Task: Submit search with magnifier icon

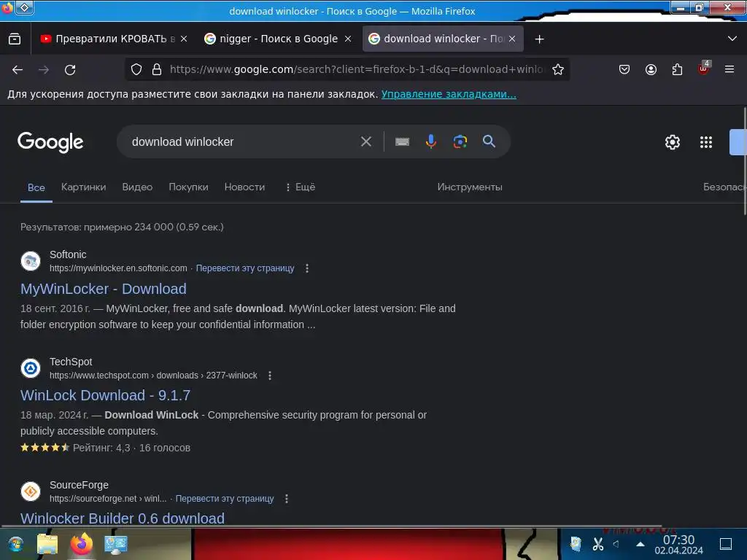Action: click(489, 141)
